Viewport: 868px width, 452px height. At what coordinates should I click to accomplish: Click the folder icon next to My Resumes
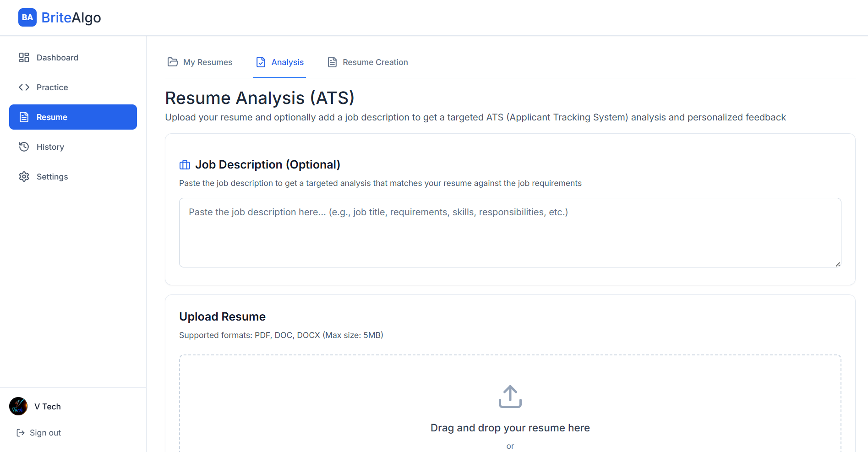click(x=172, y=62)
